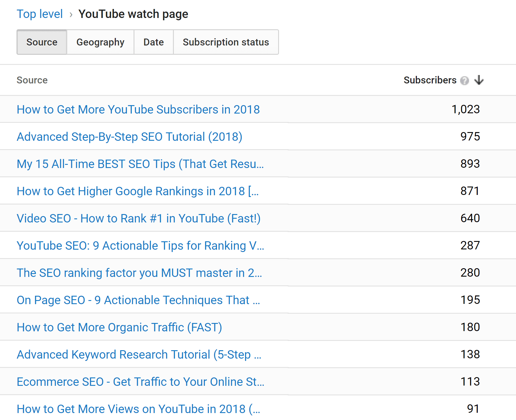This screenshot has width=516, height=420.
Task: Click the subscriber count 91
Action: (x=473, y=409)
